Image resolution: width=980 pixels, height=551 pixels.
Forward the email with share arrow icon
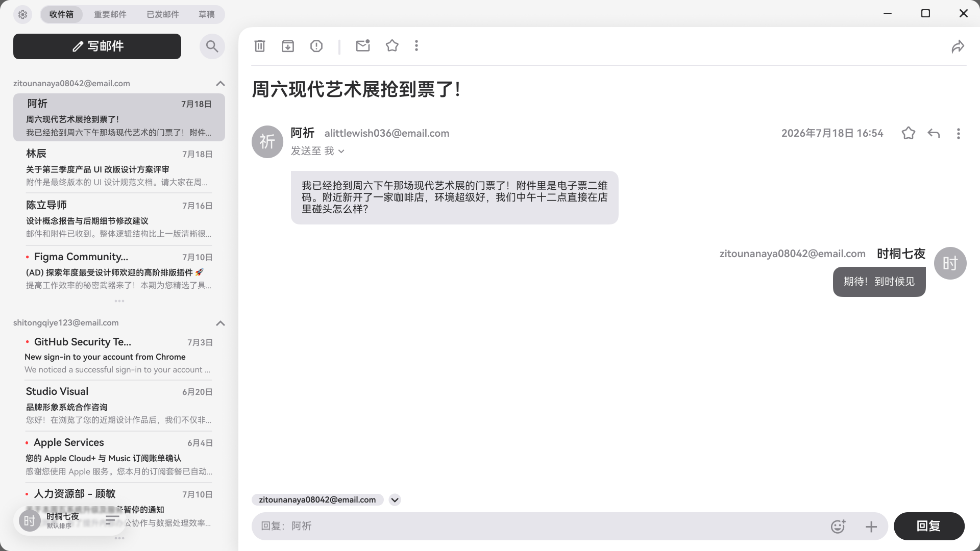[x=958, y=46]
